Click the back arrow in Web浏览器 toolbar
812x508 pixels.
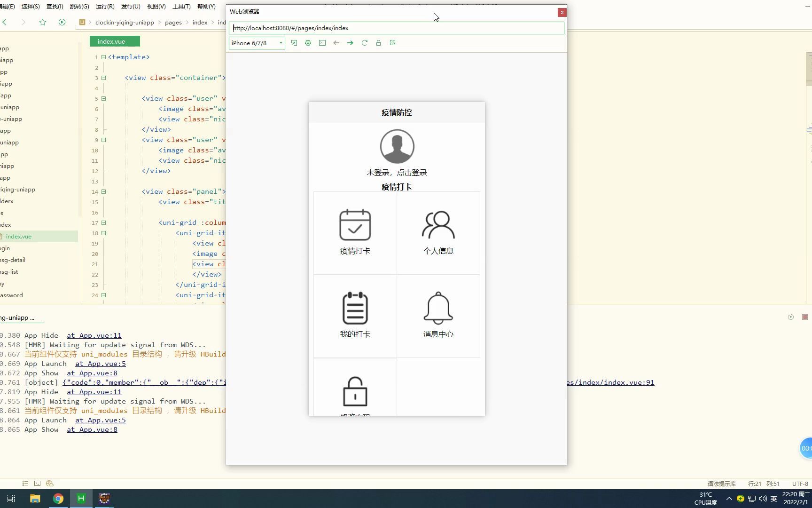pyautogui.click(x=336, y=43)
